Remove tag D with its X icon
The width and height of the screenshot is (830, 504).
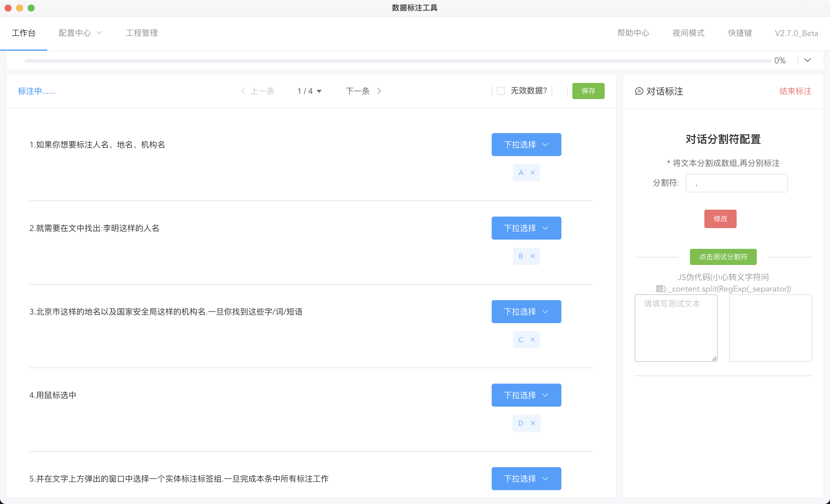[x=533, y=423]
